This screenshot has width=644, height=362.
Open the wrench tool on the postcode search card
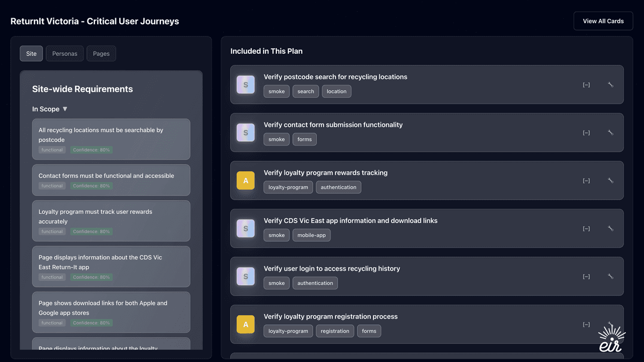pyautogui.click(x=610, y=84)
